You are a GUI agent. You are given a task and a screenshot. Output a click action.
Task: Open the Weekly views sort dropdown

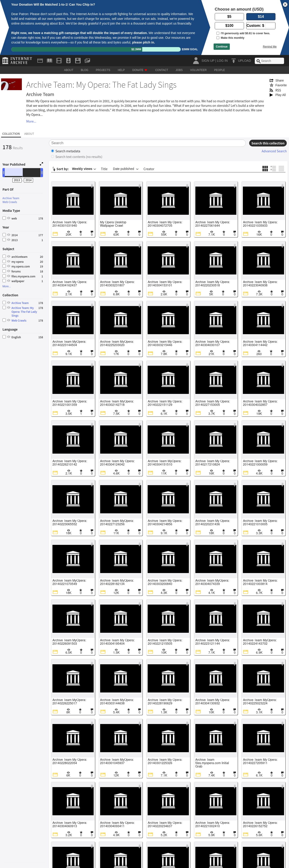click(x=84, y=169)
